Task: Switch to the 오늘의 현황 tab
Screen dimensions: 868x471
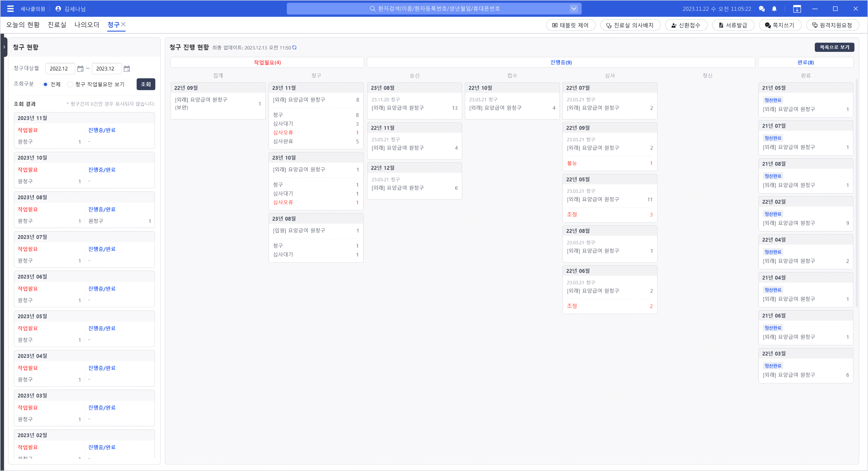Action: [x=23, y=25]
